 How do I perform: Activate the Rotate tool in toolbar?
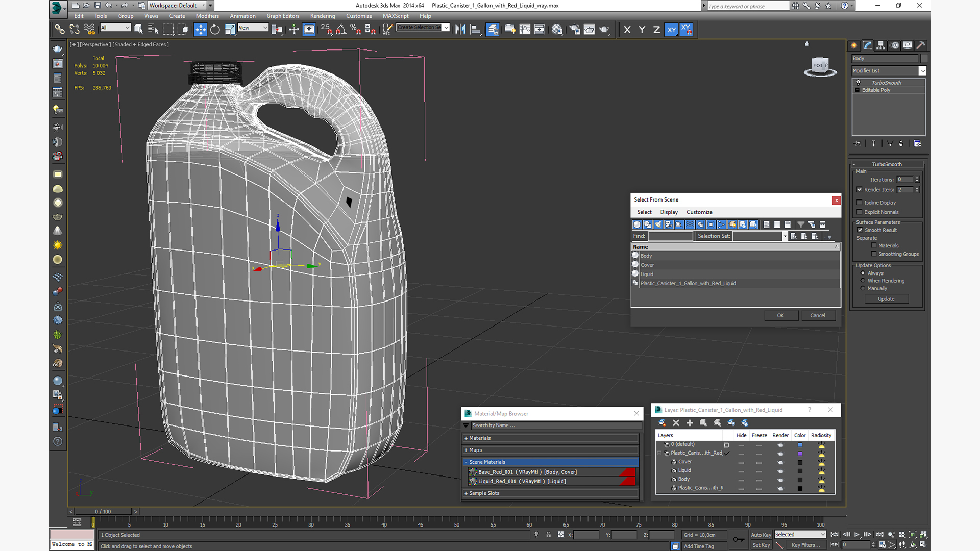point(215,30)
